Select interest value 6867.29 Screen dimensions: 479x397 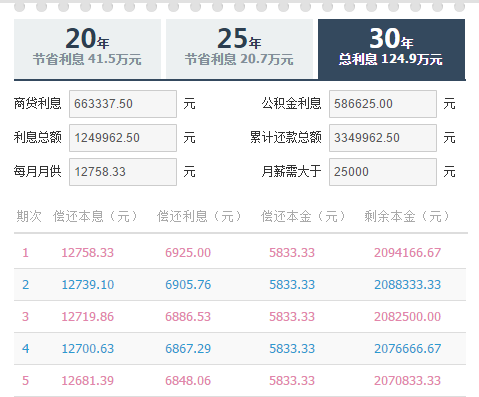(x=188, y=349)
